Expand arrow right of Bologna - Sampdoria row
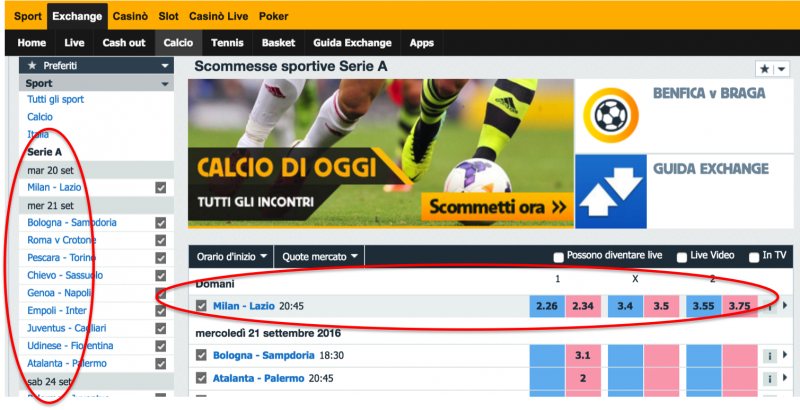Screen dimensions: 800x410 [785, 355]
